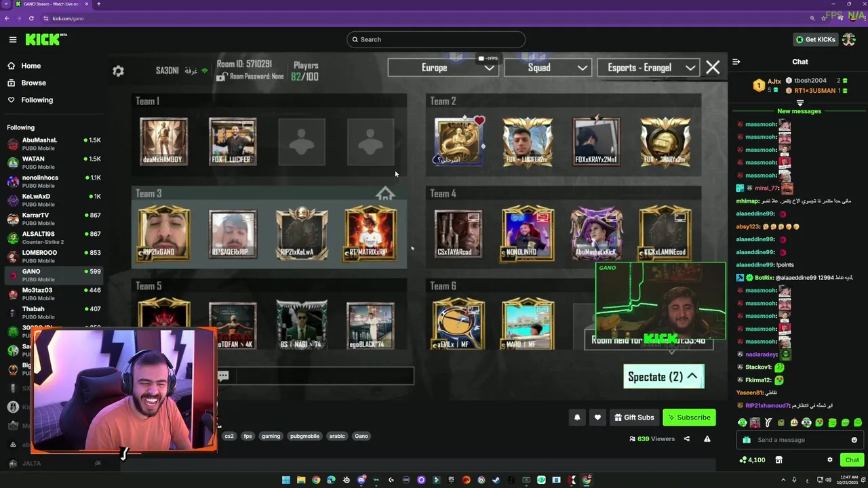Click the pubgmobile tag
The width and height of the screenshot is (868, 488).
304,436
